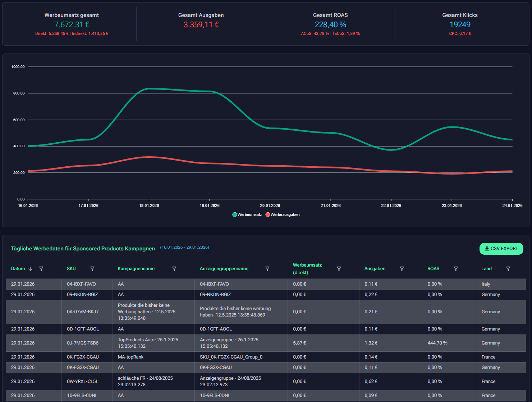Click the chart peak near 18.01.2026
Image resolution: width=532 pixels, height=402 pixels.
tap(150, 89)
